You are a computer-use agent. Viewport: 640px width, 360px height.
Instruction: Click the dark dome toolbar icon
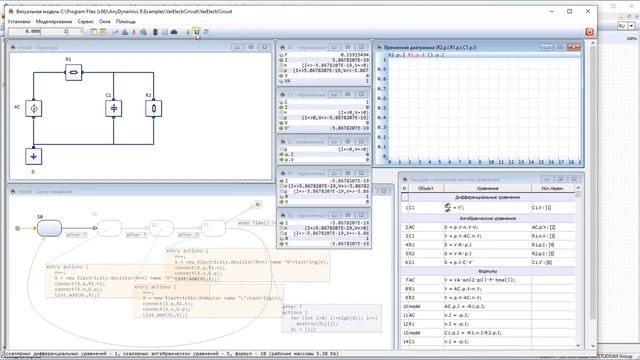point(174,32)
